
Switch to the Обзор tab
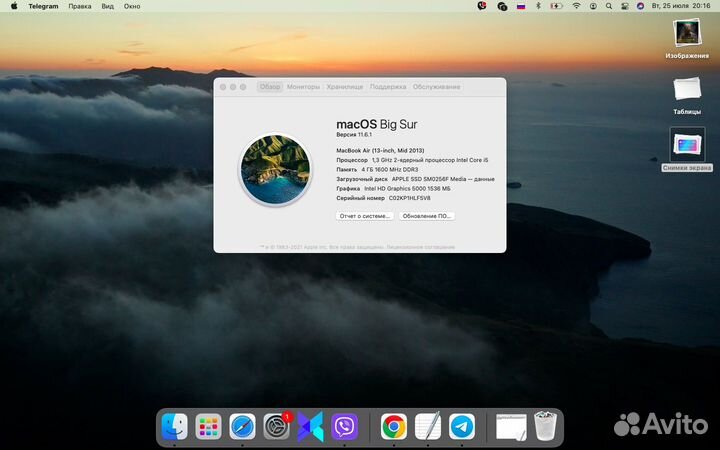point(270,86)
